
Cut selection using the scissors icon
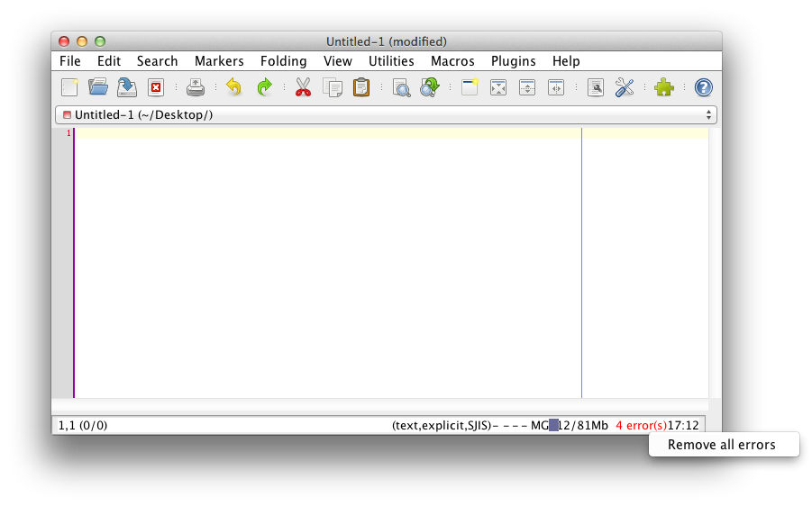303,87
